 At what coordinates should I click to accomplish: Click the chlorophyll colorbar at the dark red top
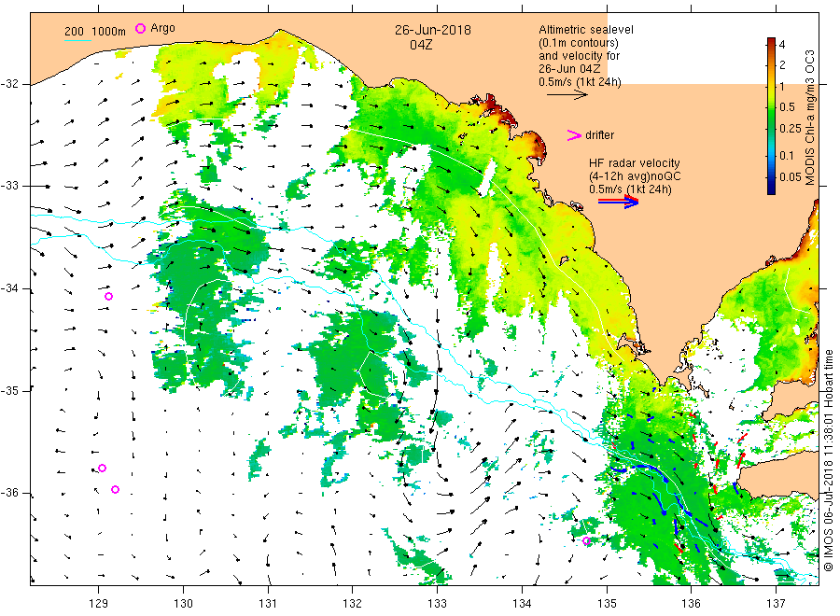pos(772,42)
